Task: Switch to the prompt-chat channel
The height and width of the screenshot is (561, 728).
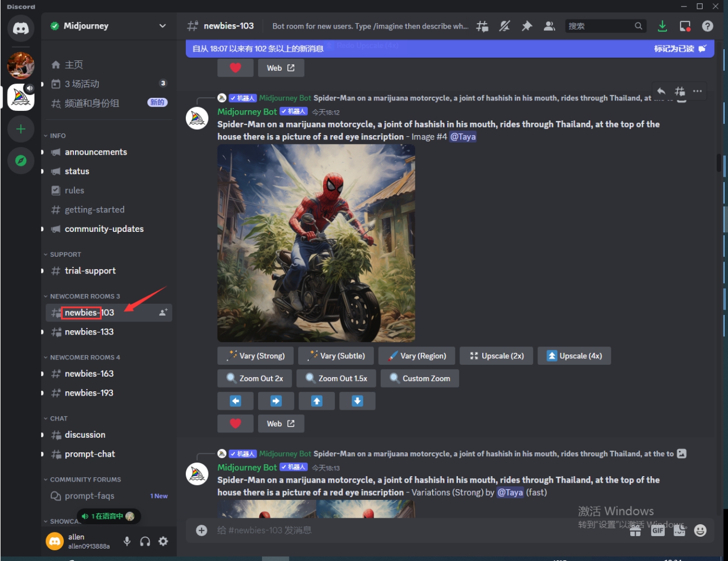Action: point(90,454)
